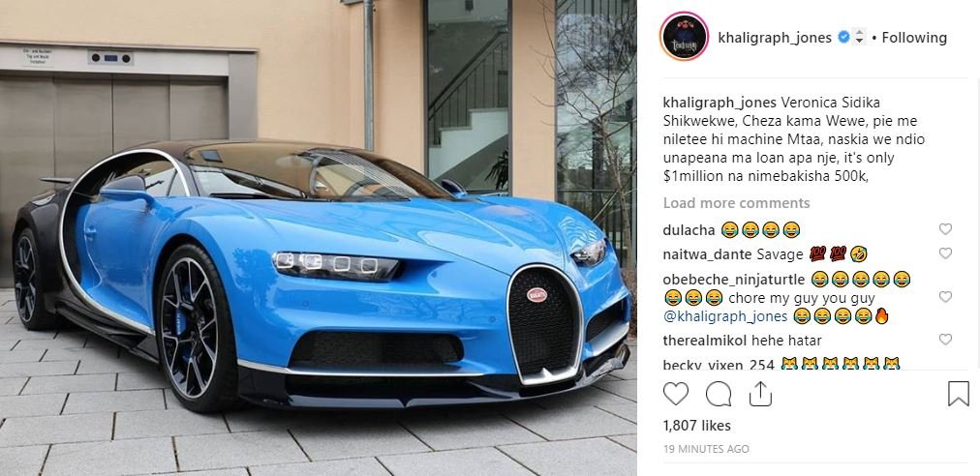
Task: Like dulacha's comment with the heart
Action: coord(946,229)
